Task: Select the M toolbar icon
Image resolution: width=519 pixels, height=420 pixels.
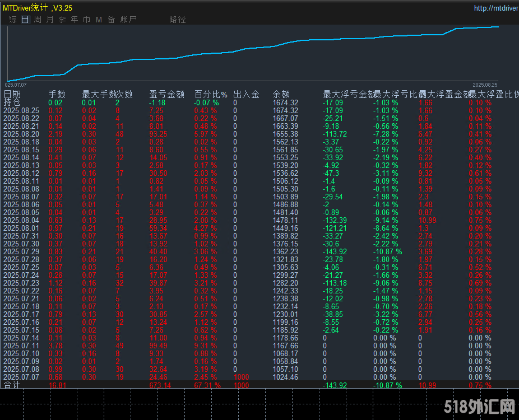Action: tap(99, 18)
